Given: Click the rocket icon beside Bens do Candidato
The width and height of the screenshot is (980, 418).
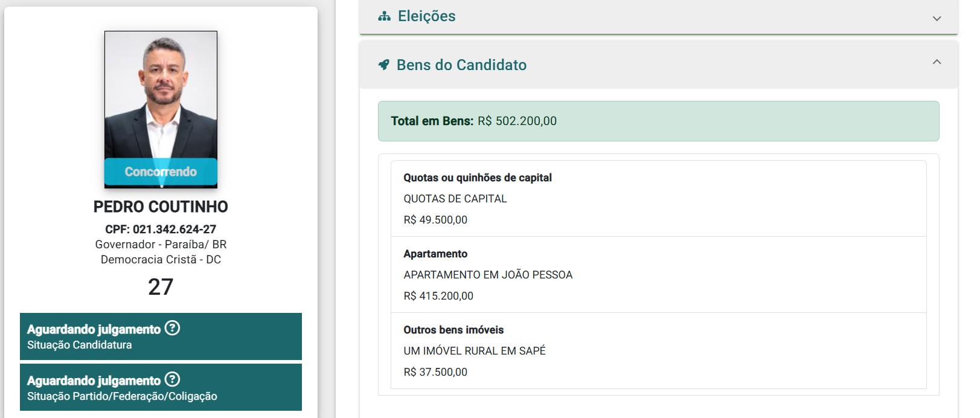Looking at the screenshot, I should tap(383, 65).
